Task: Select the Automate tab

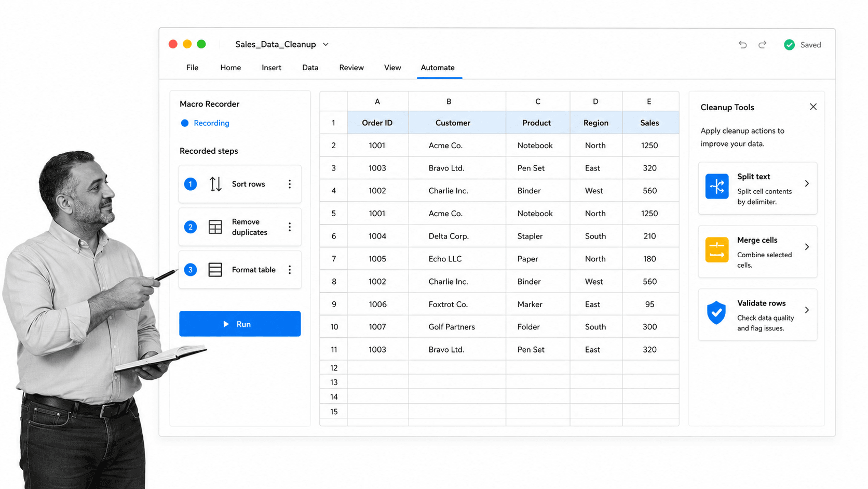Action: coord(438,68)
